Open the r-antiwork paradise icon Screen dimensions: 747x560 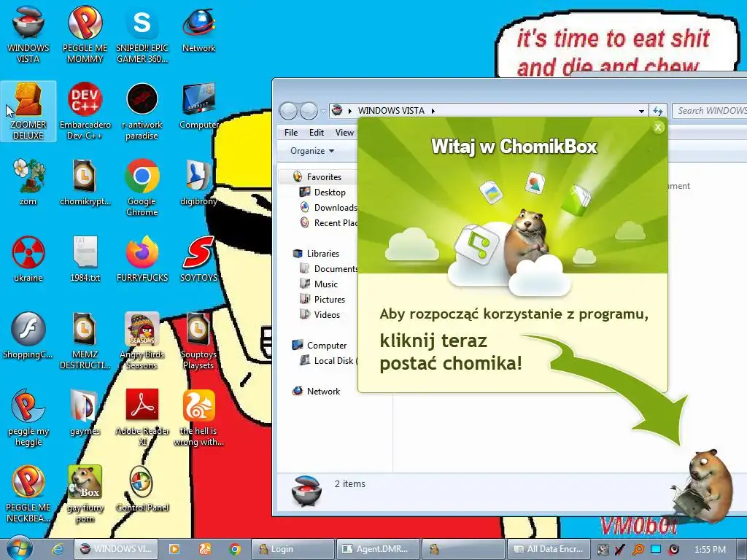142,111
